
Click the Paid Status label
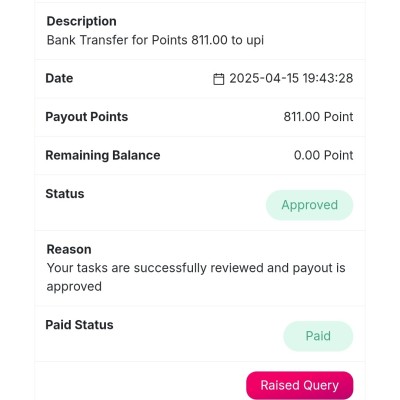pos(79,325)
